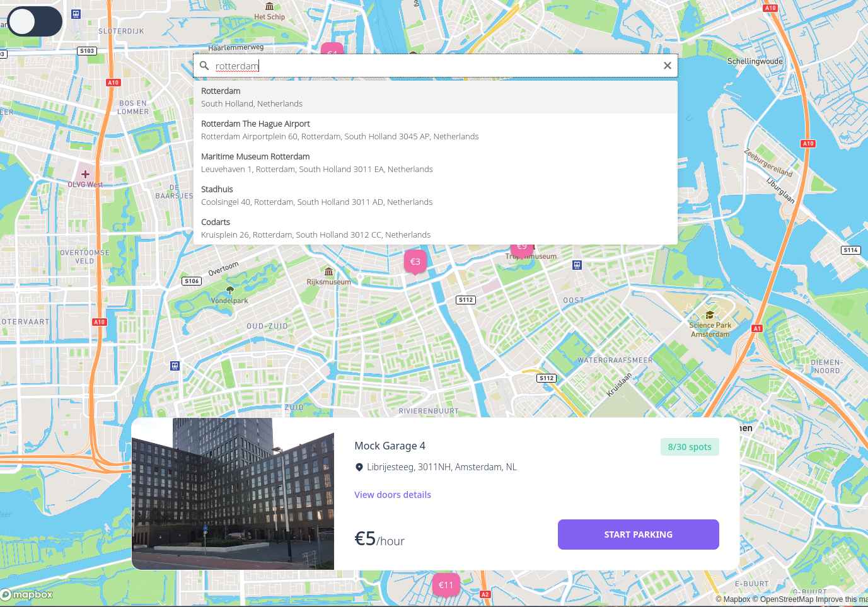The height and width of the screenshot is (607, 868).
Task: Click the magnifier icon in the search bar
Action: coord(204,66)
